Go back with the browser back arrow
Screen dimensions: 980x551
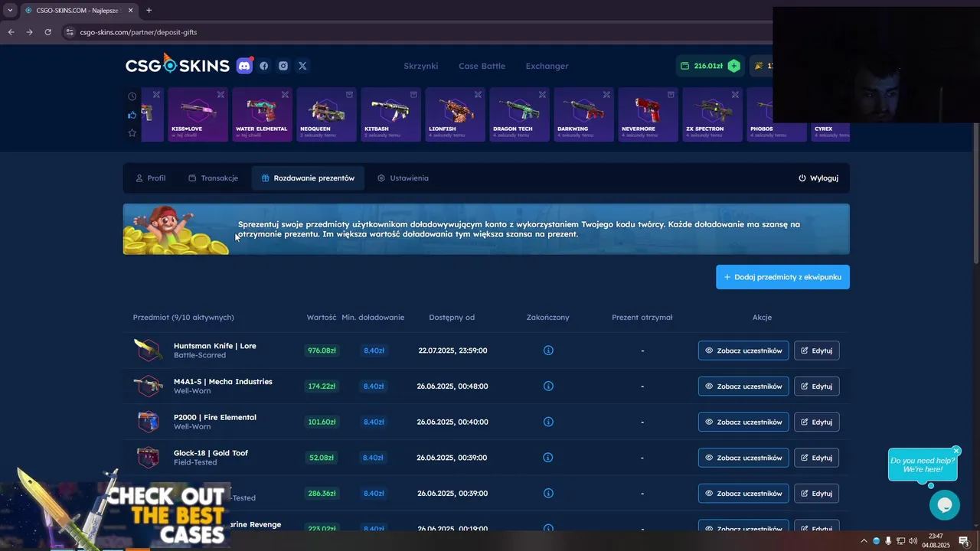click(11, 32)
